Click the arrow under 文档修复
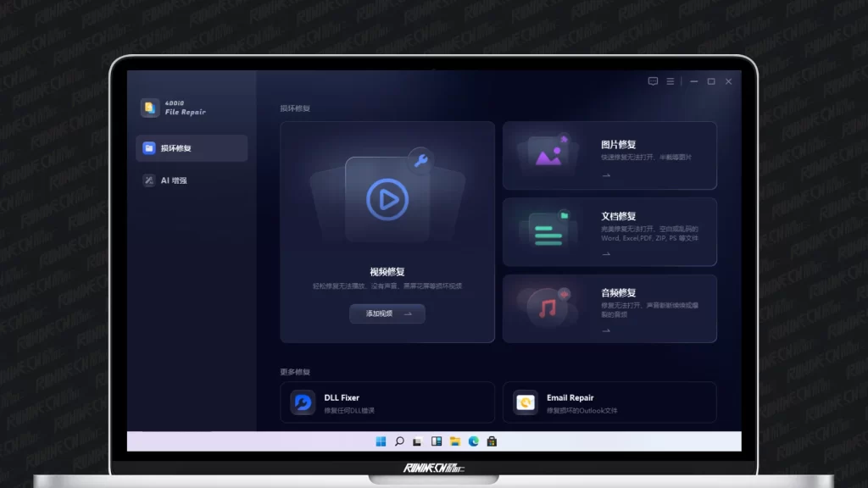 [606, 252]
